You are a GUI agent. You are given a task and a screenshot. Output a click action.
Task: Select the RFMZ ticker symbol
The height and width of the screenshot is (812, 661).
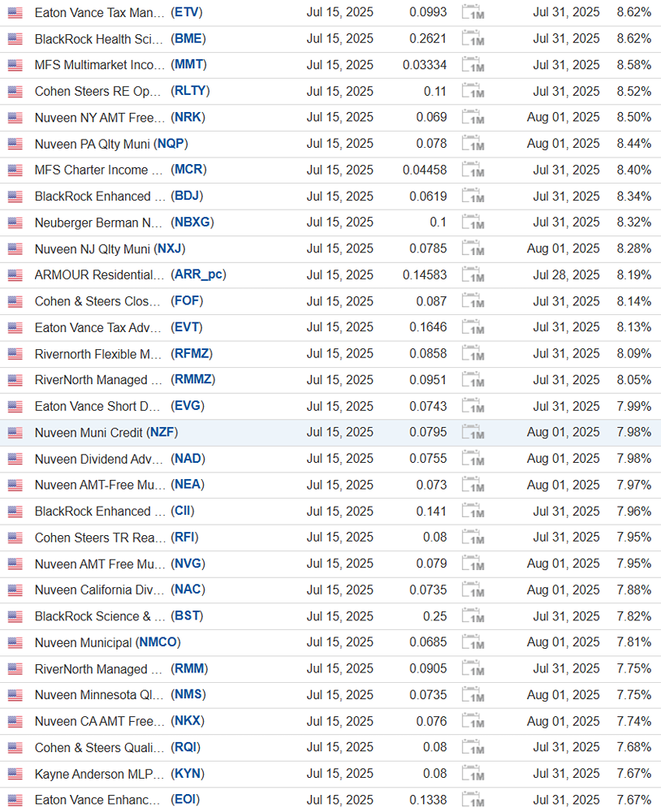tap(192, 354)
